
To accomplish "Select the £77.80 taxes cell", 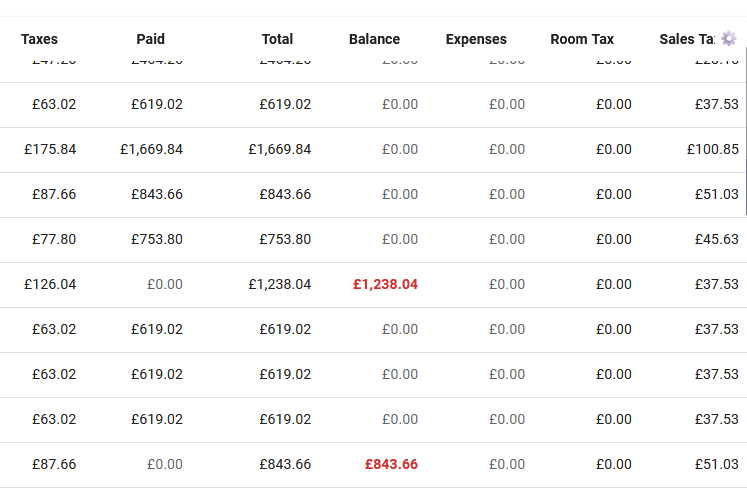I will 54,240.
